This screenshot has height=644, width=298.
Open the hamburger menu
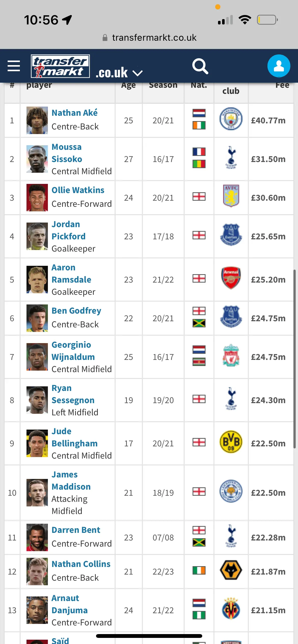coord(14,66)
